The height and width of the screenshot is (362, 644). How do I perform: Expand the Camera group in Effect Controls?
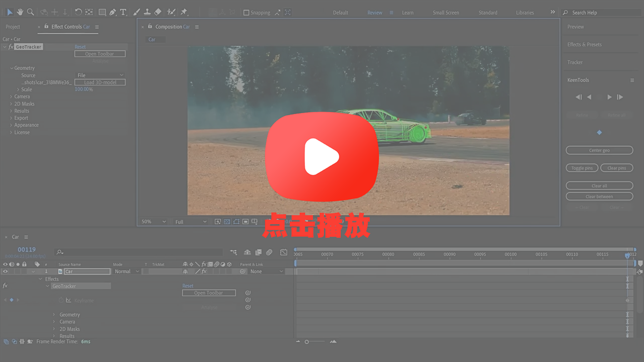[x=11, y=97]
